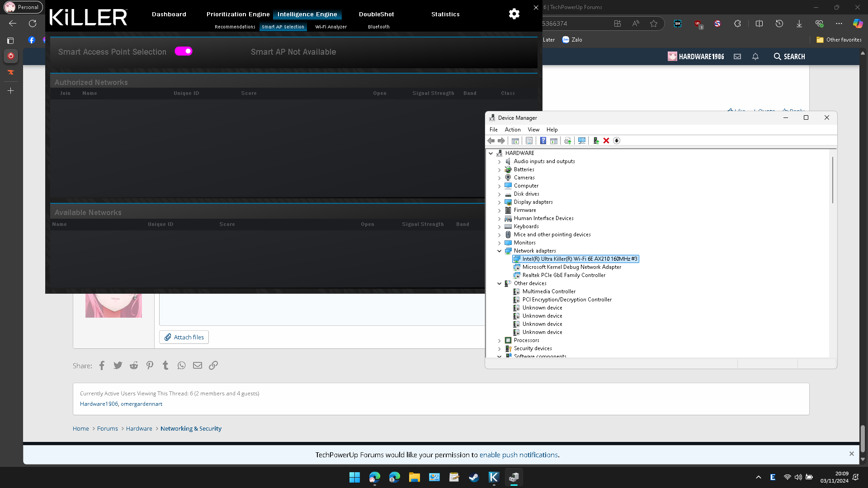The image size is (868, 488).
Task: Select the Intelligence Engine tab
Action: tap(307, 14)
